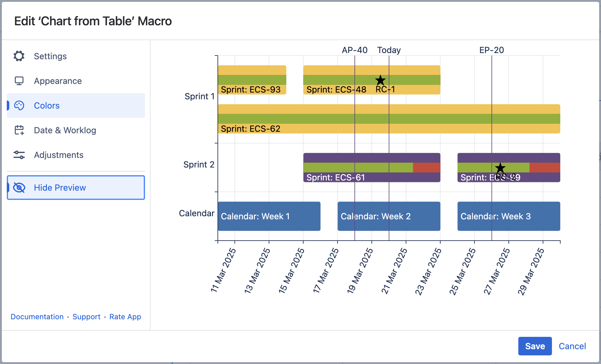Click the Colors palette icon

click(19, 105)
